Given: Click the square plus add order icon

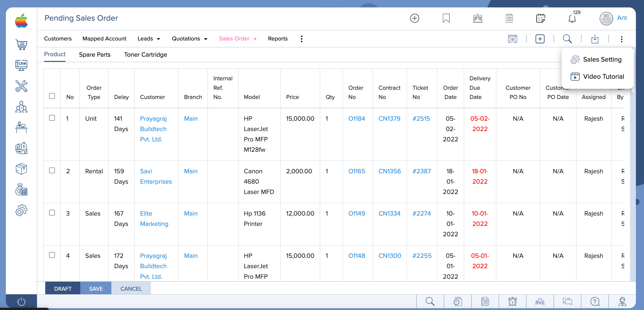Looking at the screenshot, I should [x=540, y=39].
